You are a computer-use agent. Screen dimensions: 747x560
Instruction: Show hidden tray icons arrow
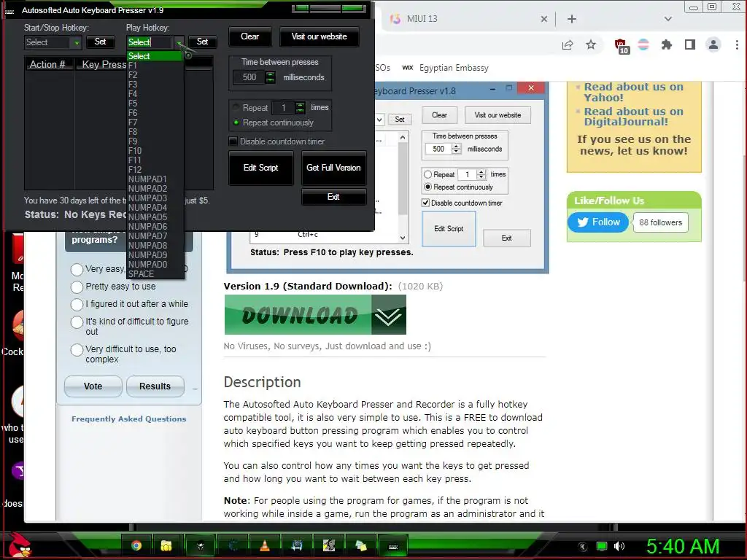point(582,546)
